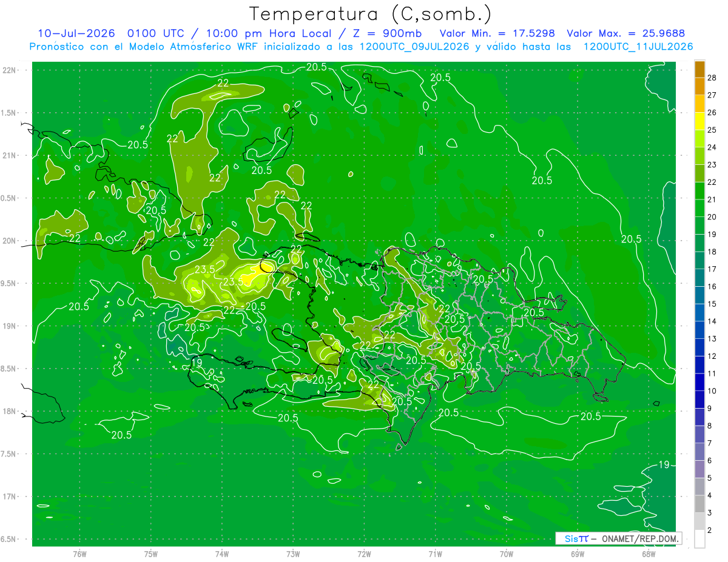
Task: Click the '9.5N' latitude axis label
Action: pyautogui.click(x=9, y=284)
